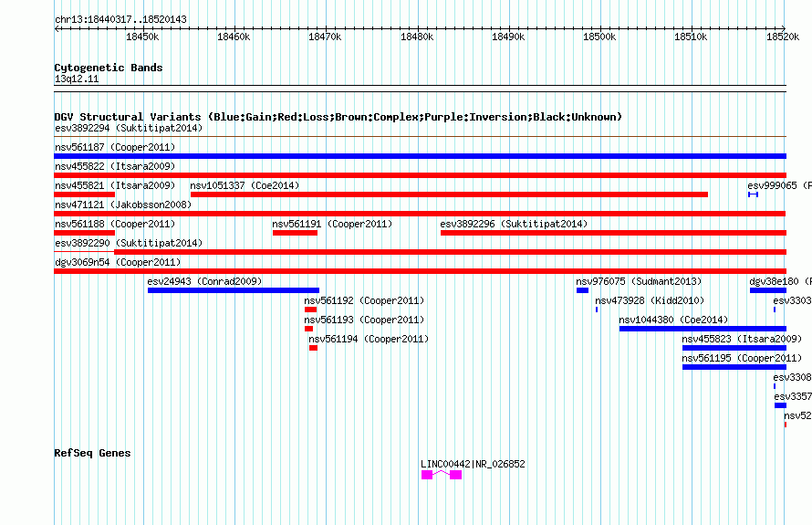This screenshot has height=525, width=812.
Task: Click the blue gain bar under esv24943
Action: pos(234,290)
